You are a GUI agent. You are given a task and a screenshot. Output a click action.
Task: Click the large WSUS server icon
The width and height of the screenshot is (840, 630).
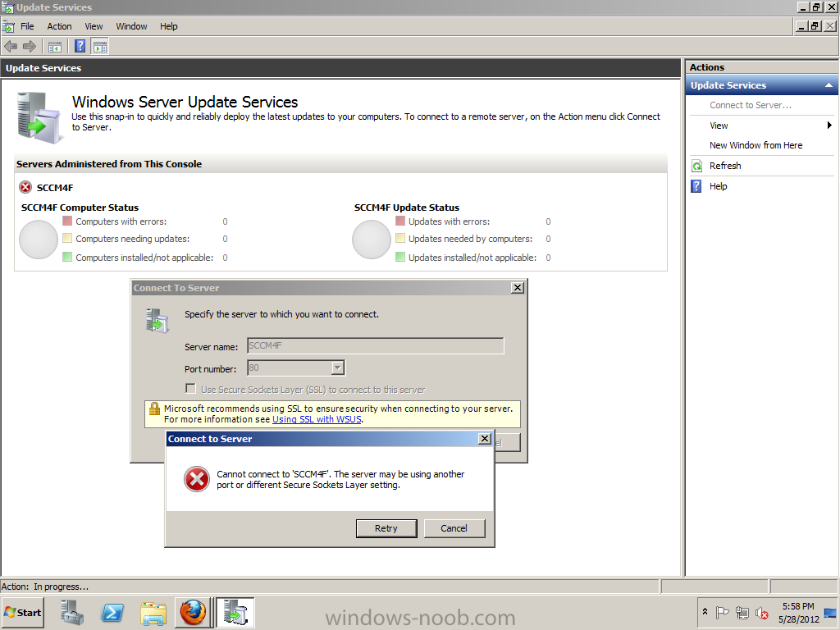39,118
